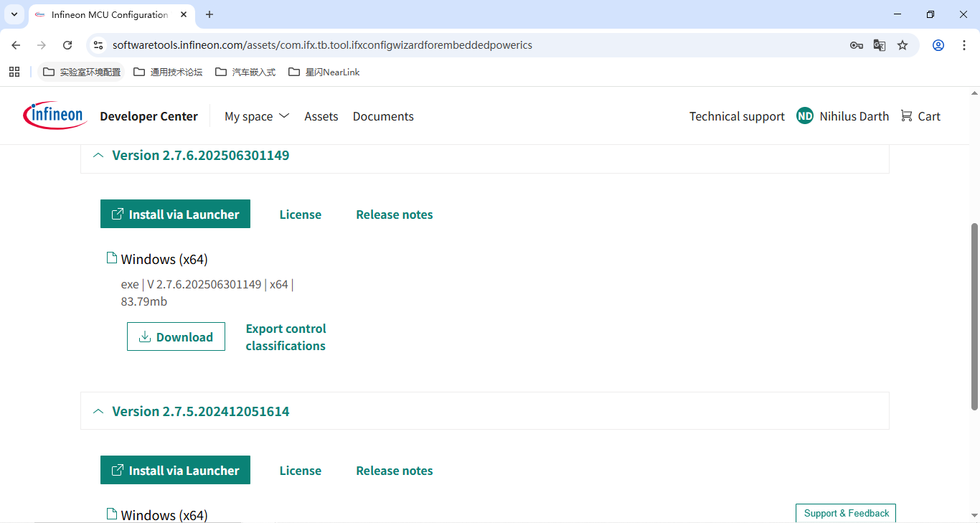The width and height of the screenshot is (980, 523).
Task: Open Support & Feedback button
Action: (846, 513)
